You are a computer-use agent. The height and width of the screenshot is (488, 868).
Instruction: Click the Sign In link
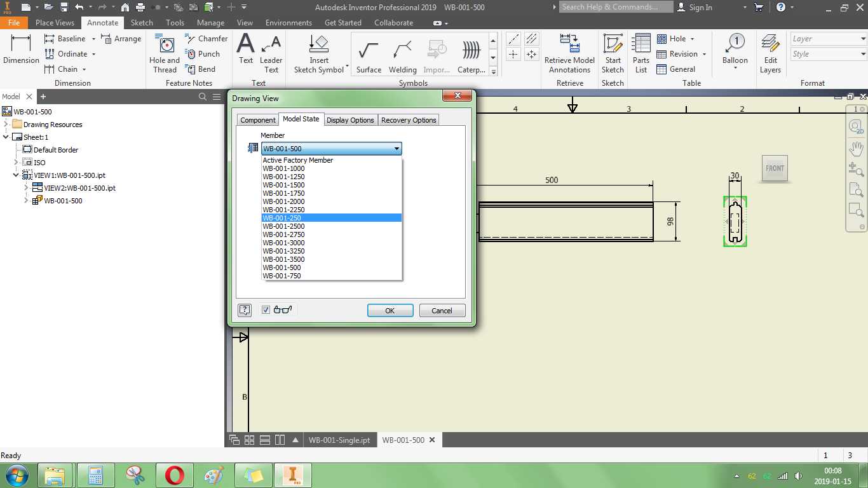tap(695, 7)
